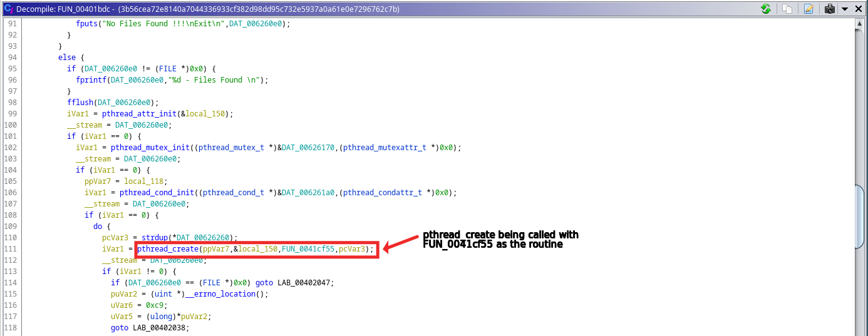The width and height of the screenshot is (868, 336).
Task: Click uVar5 variable on line 117
Action: pos(121,317)
